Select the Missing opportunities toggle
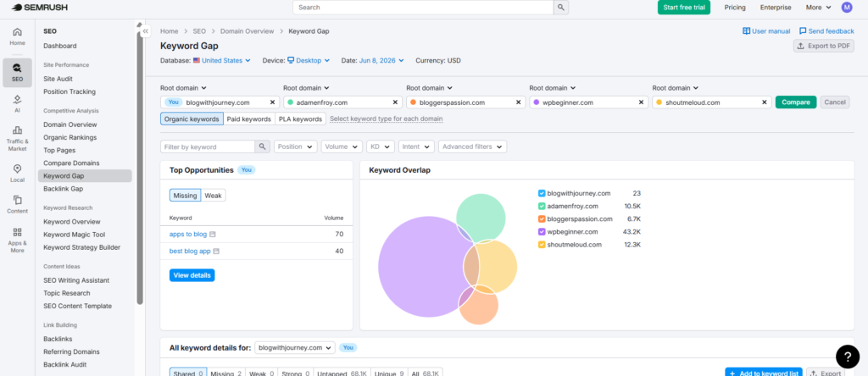The width and height of the screenshot is (868, 376). pos(185,195)
